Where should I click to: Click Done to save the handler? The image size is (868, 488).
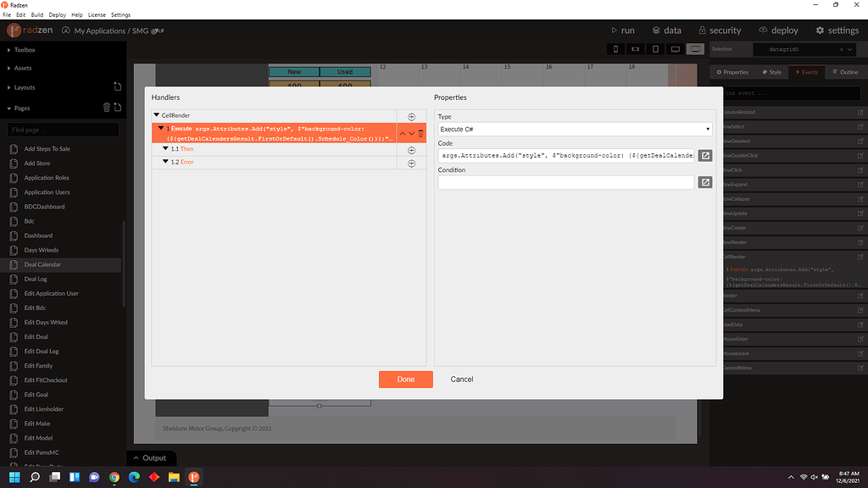pyautogui.click(x=405, y=379)
